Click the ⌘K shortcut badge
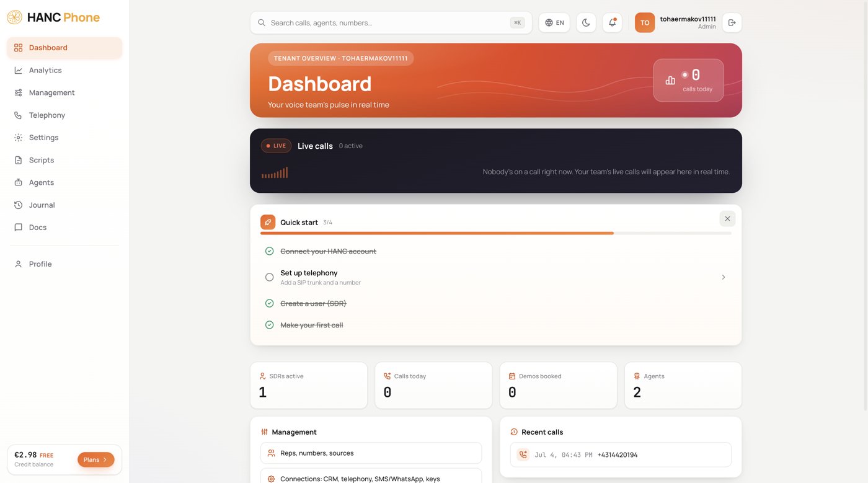 [x=517, y=23]
